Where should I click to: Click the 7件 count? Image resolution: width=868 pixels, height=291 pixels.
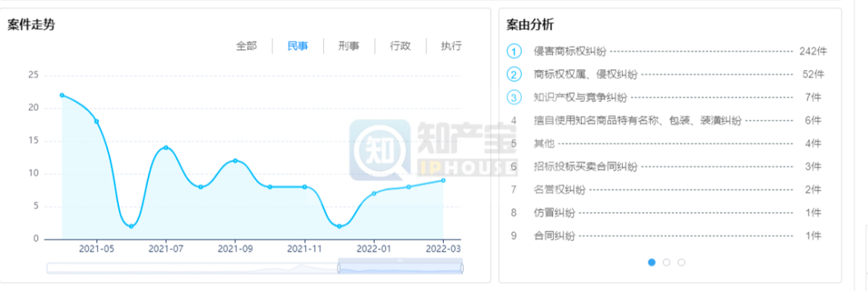[813, 97]
